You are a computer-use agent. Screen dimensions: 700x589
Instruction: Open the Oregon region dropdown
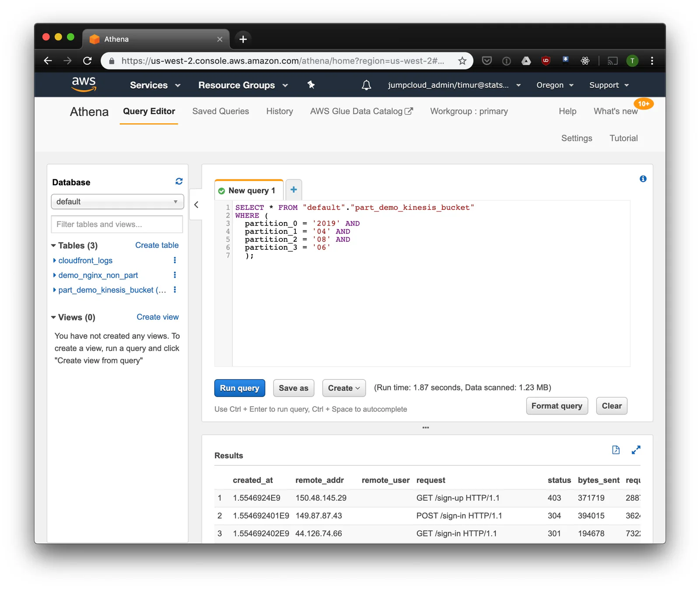point(555,85)
